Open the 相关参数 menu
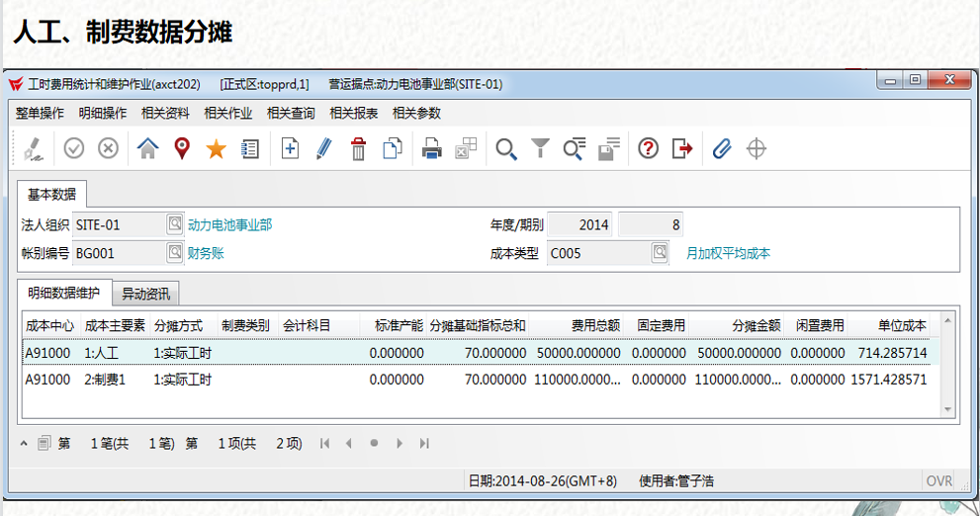The height and width of the screenshot is (516, 980). tap(417, 113)
